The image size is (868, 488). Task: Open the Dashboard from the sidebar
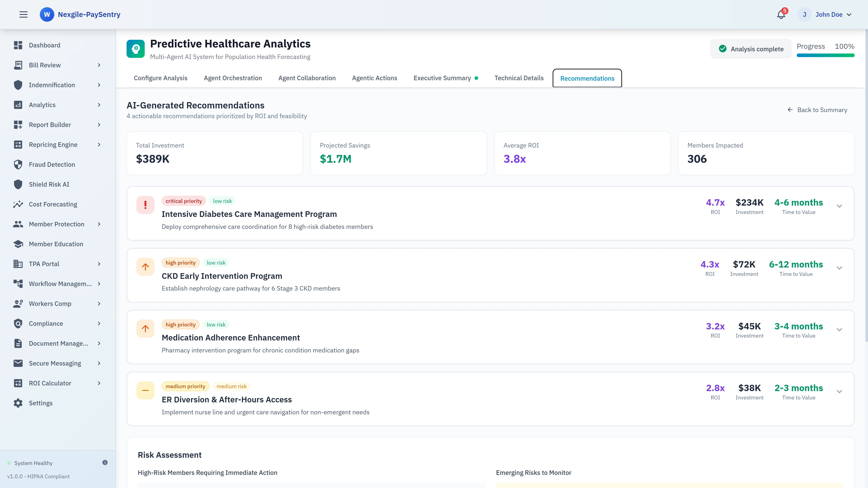(x=44, y=45)
